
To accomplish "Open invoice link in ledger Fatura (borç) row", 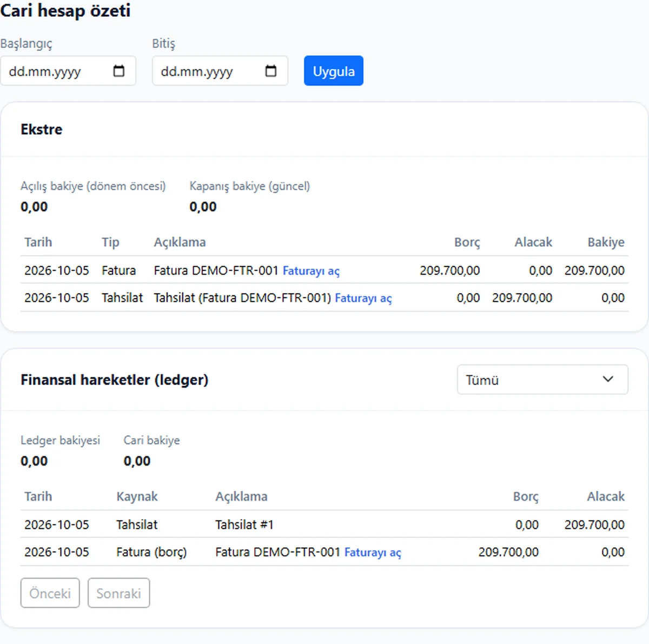I will (x=373, y=553).
